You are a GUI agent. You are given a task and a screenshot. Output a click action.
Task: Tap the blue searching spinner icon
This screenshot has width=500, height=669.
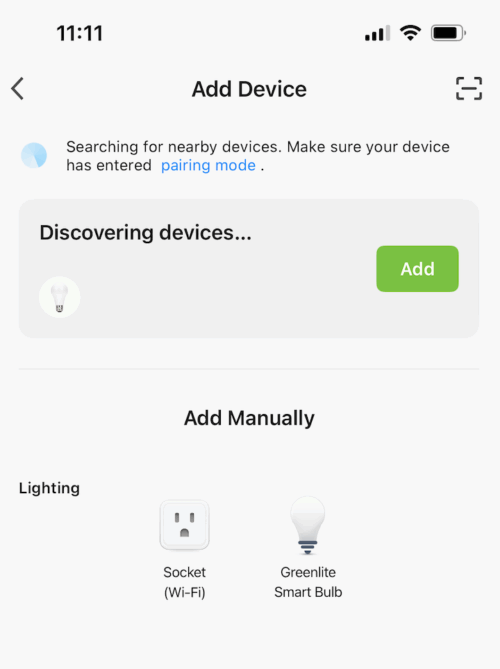pyautogui.click(x=34, y=155)
